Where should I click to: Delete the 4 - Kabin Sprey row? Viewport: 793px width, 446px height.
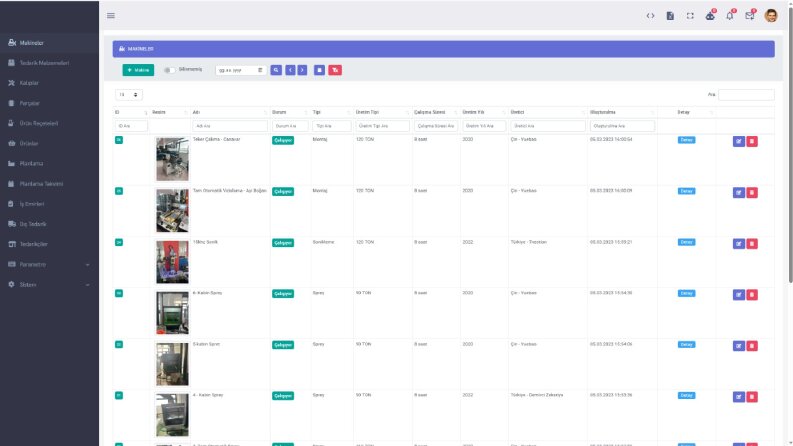(x=752, y=396)
